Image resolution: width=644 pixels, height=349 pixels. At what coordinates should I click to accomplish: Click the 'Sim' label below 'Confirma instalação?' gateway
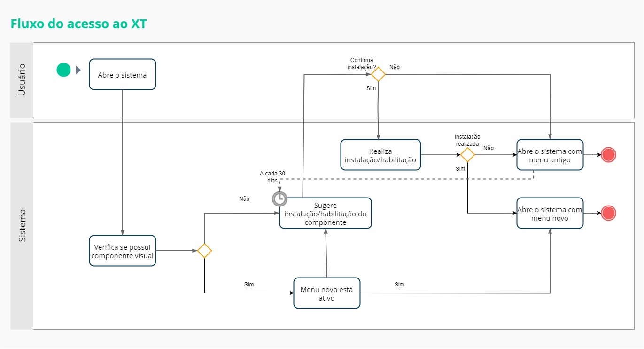click(371, 88)
